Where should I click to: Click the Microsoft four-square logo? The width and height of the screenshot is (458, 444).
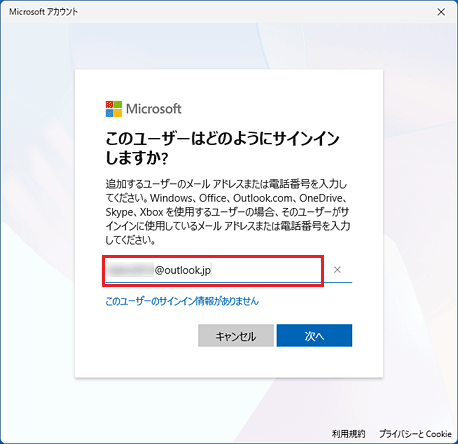click(114, 109)
